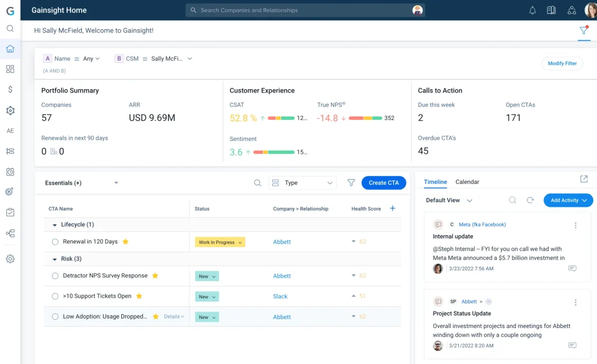Toggle star on >10 Support Tickets Open
The image size is (597, 364).
pyautogui.click(x=139, y=296)
